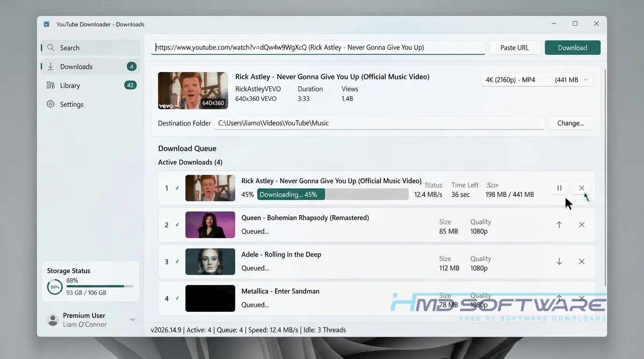Cancel the Rick Astley download with X
The width and height of the screenshot is (644, 359).
tap(581, 188)
